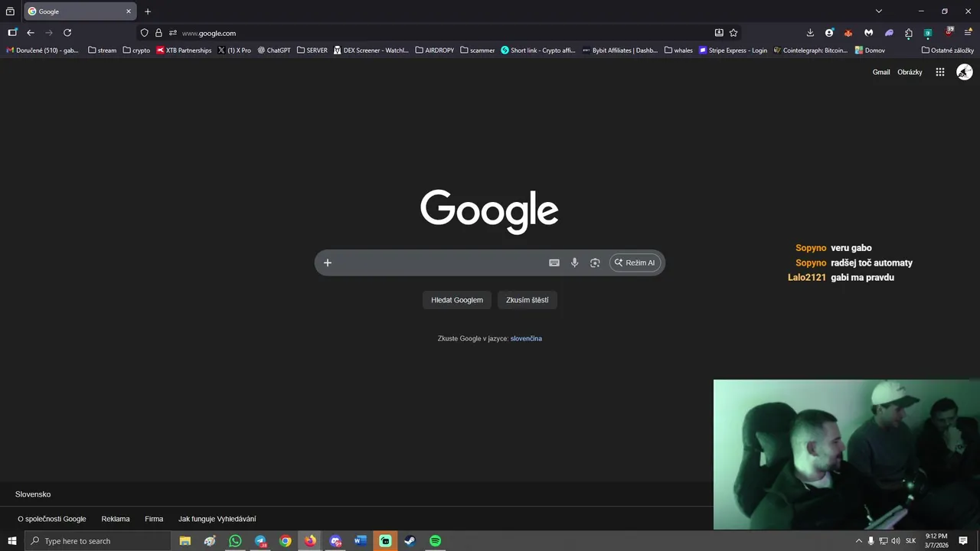Search by image with lens icon

click(x=595, y=262)
